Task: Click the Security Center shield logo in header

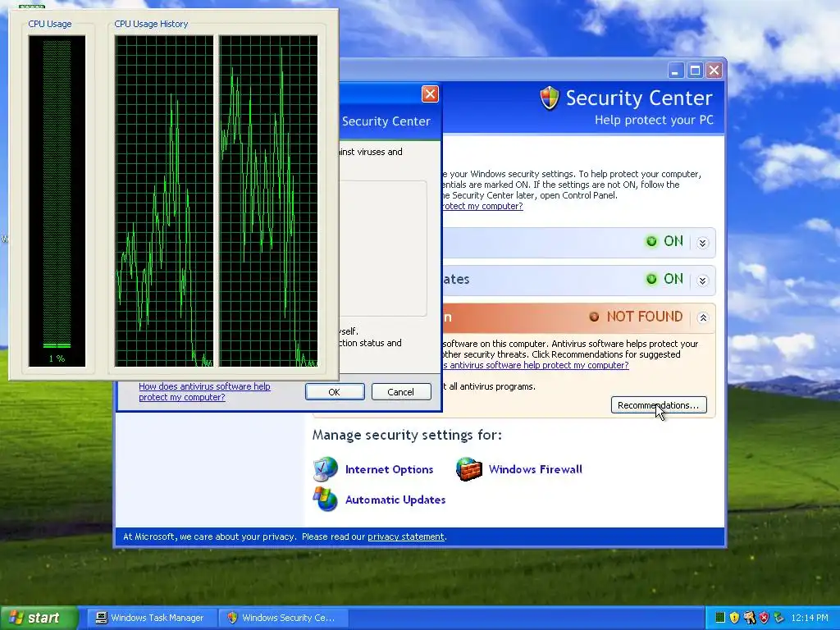Action: [x=549, y=98]
